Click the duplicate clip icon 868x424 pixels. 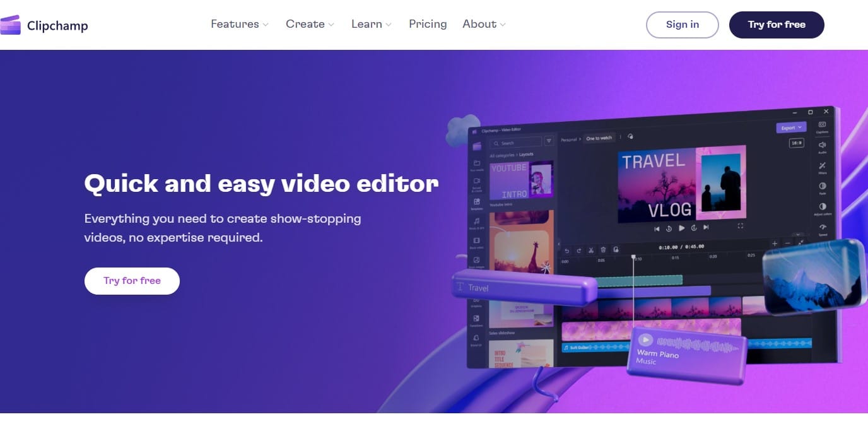click(616, 249)
